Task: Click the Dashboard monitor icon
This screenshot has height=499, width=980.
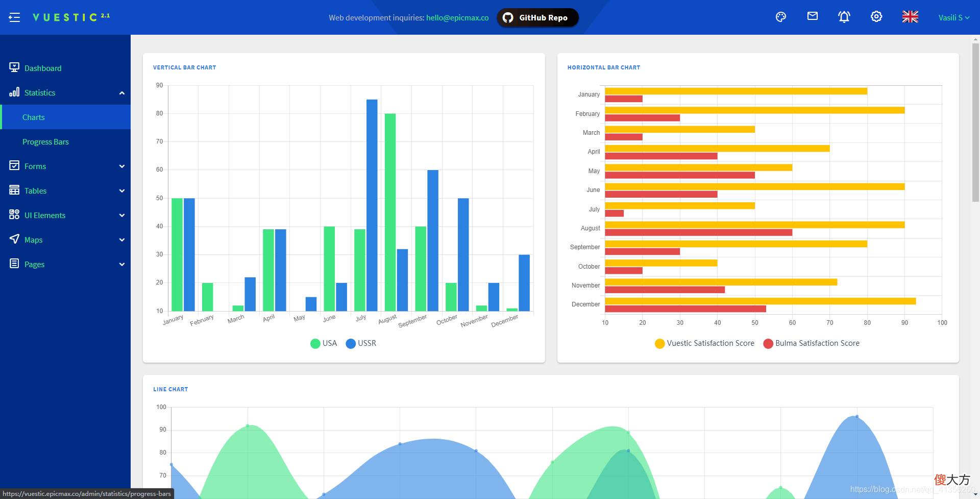Action: pos(14,67)
